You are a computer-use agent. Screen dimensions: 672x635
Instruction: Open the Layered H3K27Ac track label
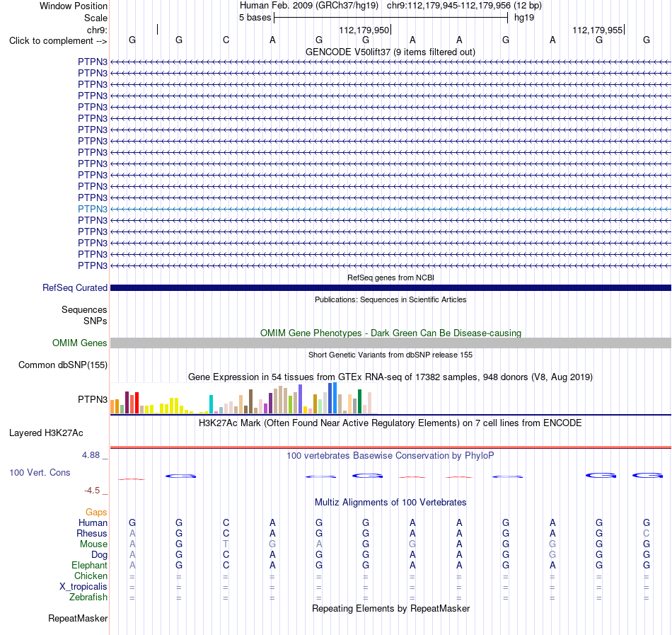click(46, 433)
